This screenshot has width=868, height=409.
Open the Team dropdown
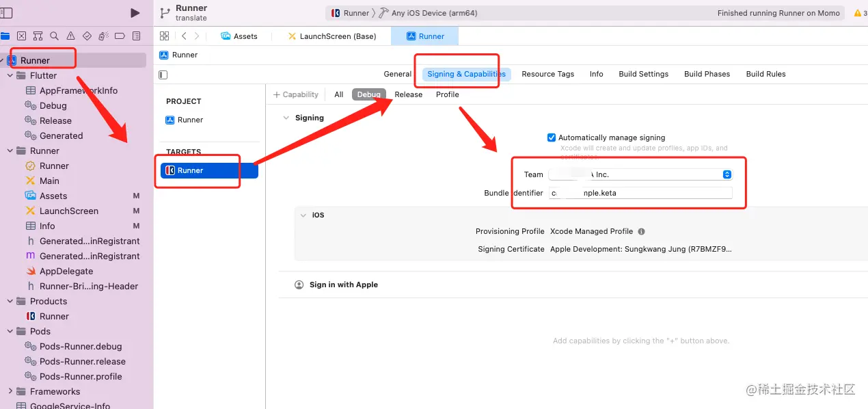click(x=640, y=174)
